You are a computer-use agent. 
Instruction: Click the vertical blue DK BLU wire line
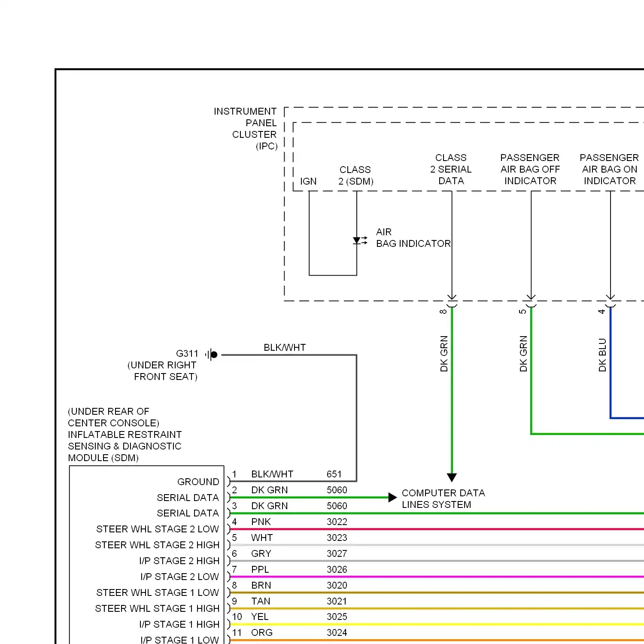click(611, 363)
